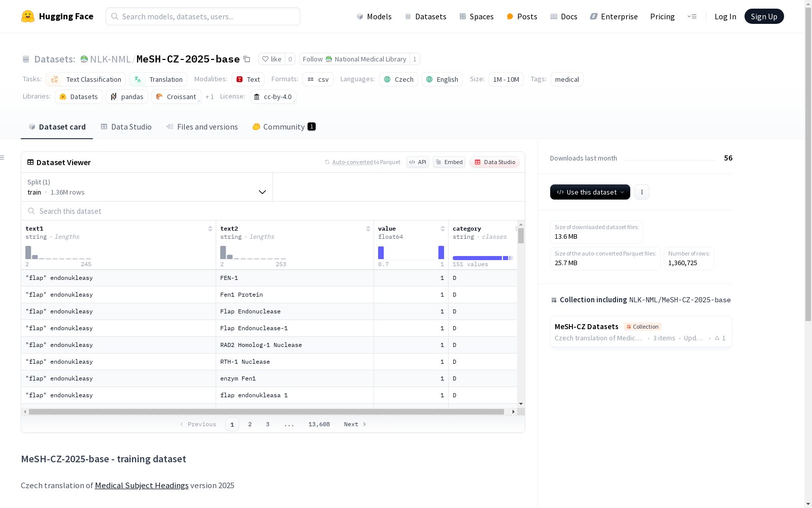The image size is (812, 508).
Task: Click cell 'enzym Fen1'
Action: pyautogui.click(x=295, y=378)
